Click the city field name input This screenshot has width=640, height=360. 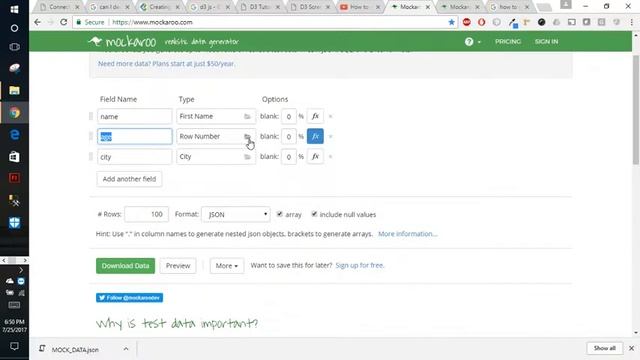[x=135, y=157]
